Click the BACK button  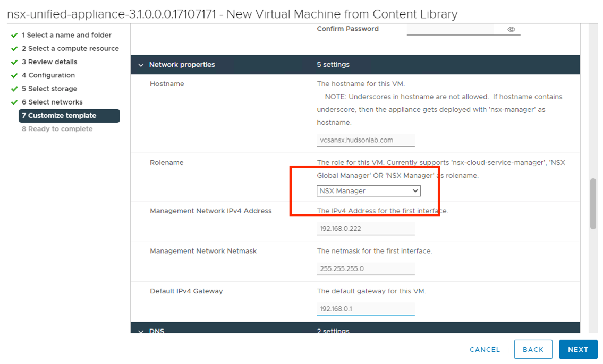click(533, 350)
